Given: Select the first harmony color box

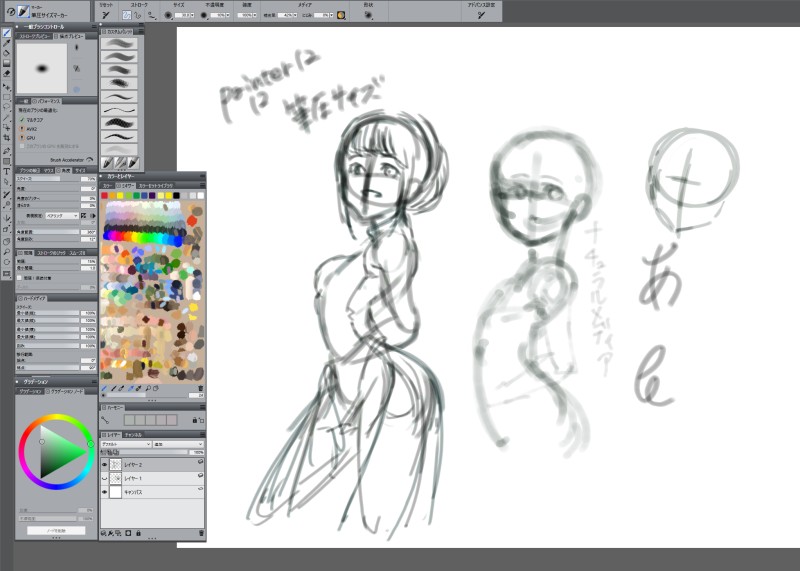Looking at the screenshot, I should 129,420.
